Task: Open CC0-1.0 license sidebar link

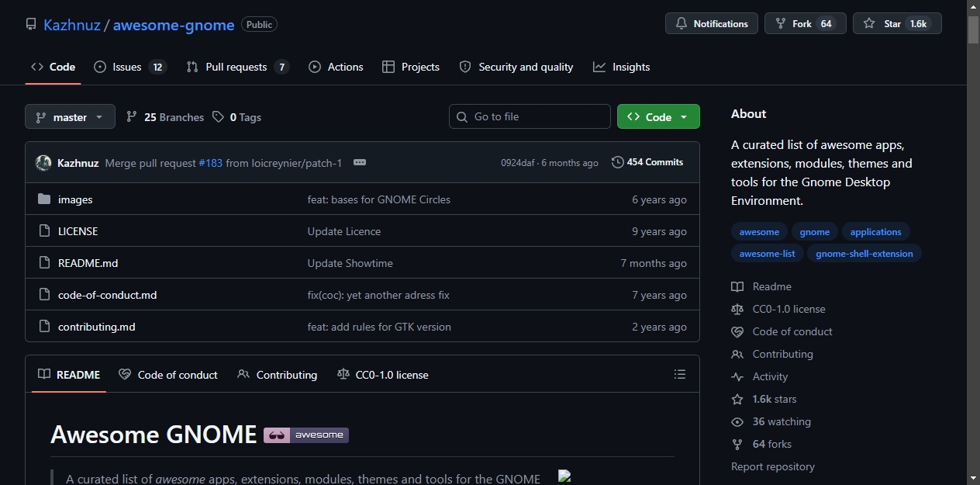Action: point(778,309)
